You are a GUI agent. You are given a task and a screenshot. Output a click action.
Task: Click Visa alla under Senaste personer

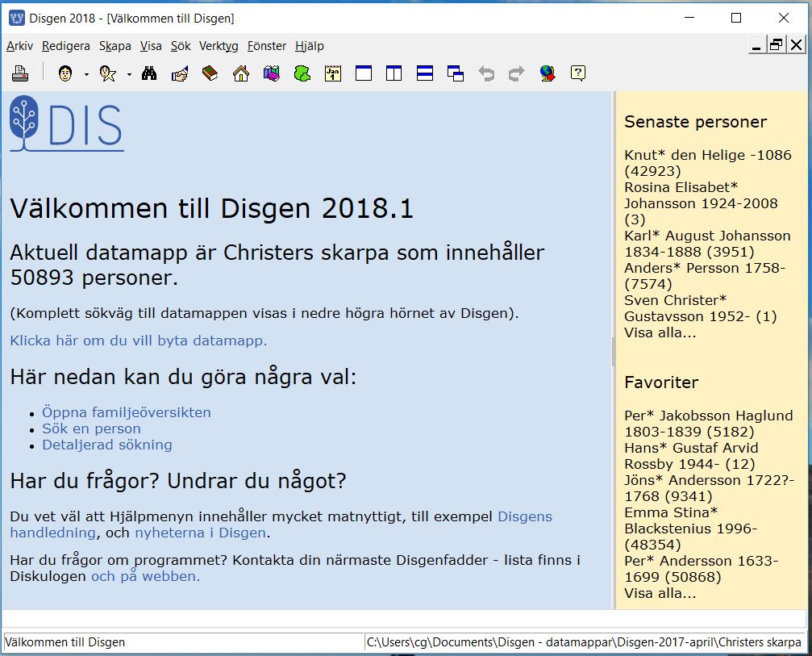point(660,332)
